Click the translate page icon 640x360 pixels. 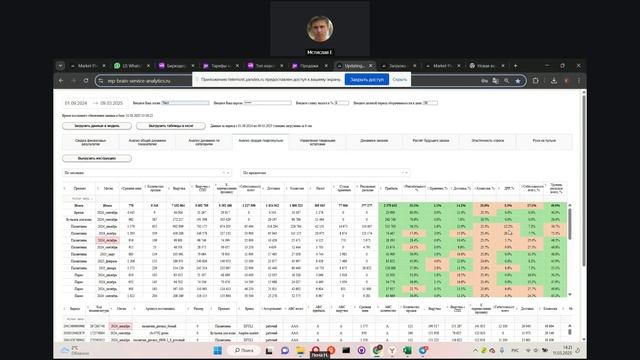pos(496,81)
